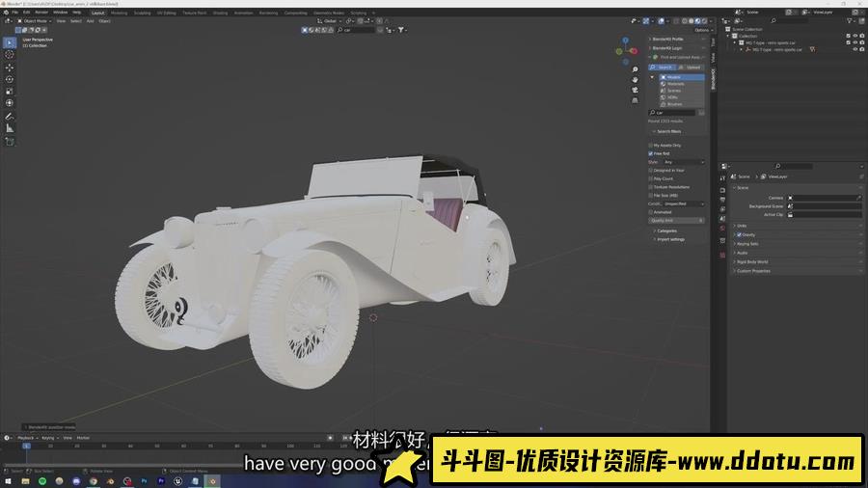Select HDRs asset type in BlenderKit

[682, 96]
